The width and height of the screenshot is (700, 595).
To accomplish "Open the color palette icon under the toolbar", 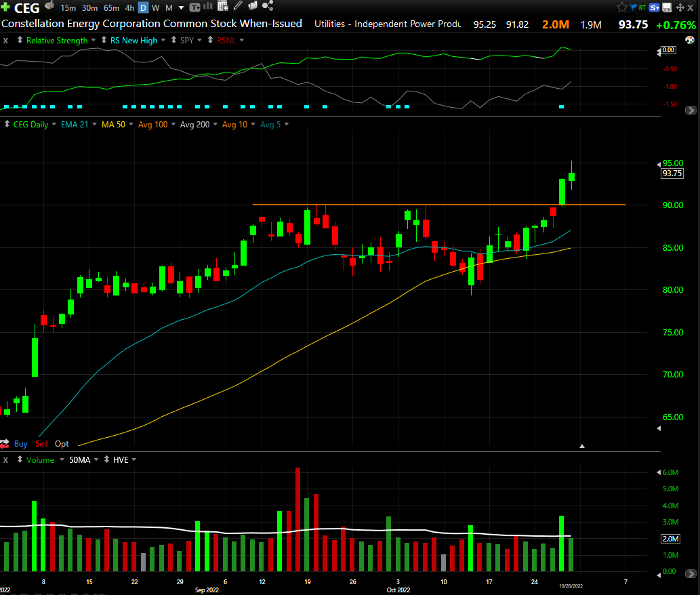I will [690, 40].
